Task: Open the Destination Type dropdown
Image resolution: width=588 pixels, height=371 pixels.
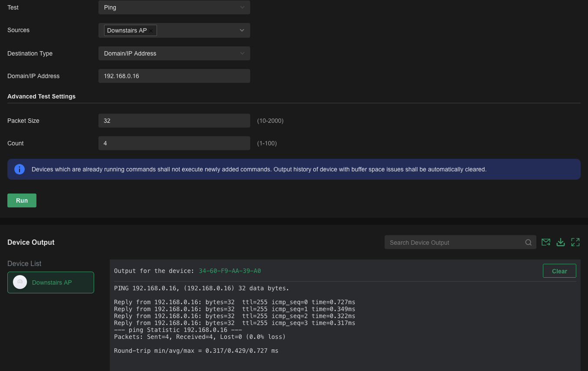Action: pyautogui.click(x=174, y=53)
